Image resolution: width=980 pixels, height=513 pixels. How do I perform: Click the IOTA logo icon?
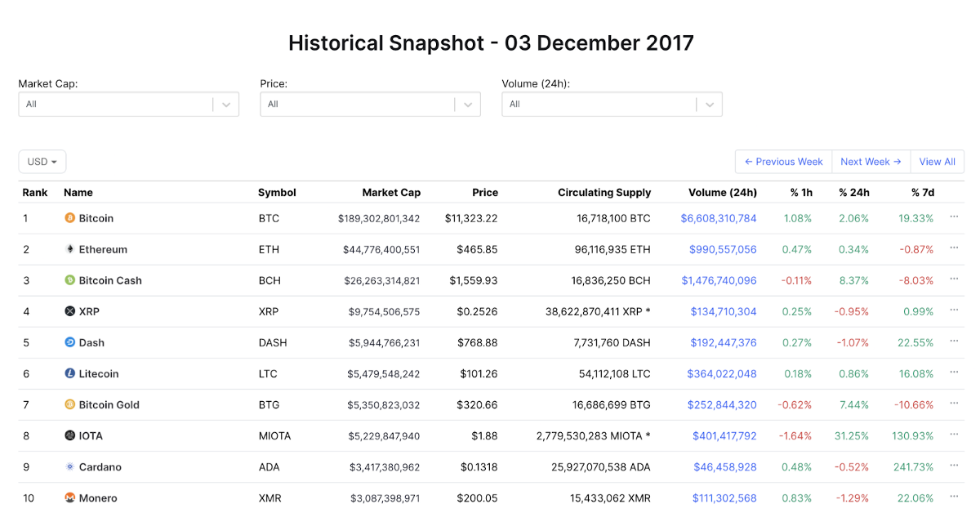(69, 435)
